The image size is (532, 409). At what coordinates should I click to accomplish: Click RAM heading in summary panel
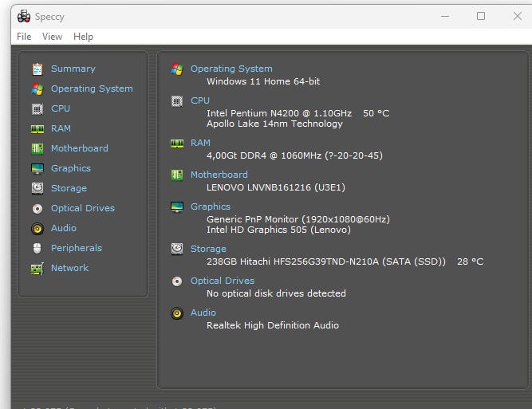click(x=200, y=143)
